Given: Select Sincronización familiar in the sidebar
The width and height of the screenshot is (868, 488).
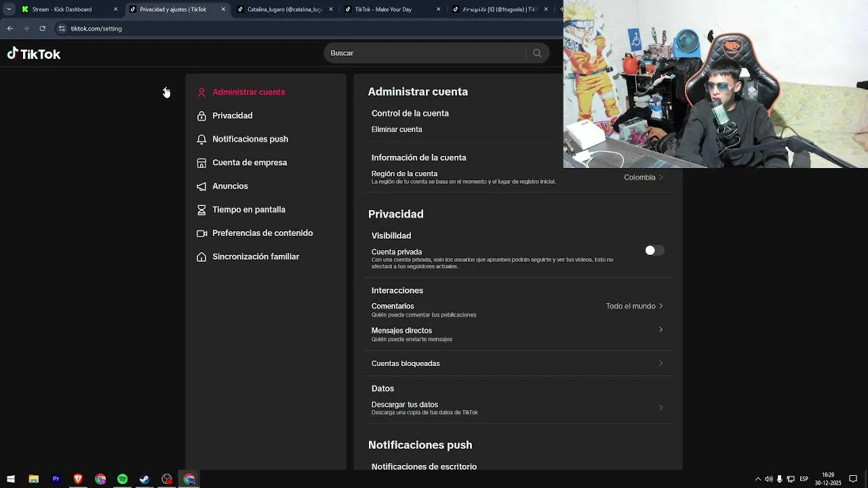Looking at the screenshot, I should pyautogui.click(x=256, y=257).
